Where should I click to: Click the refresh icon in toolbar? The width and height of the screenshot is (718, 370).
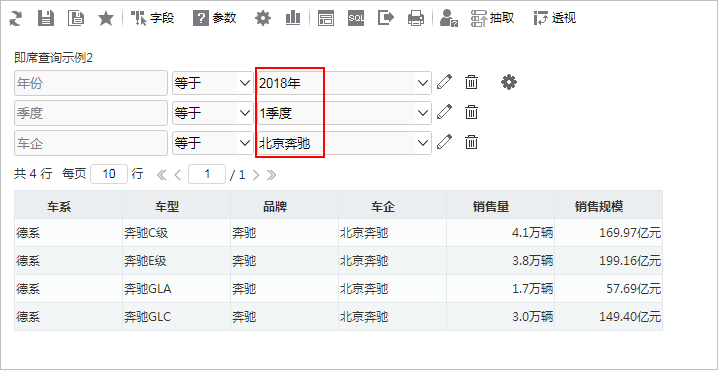click(16, 19)
